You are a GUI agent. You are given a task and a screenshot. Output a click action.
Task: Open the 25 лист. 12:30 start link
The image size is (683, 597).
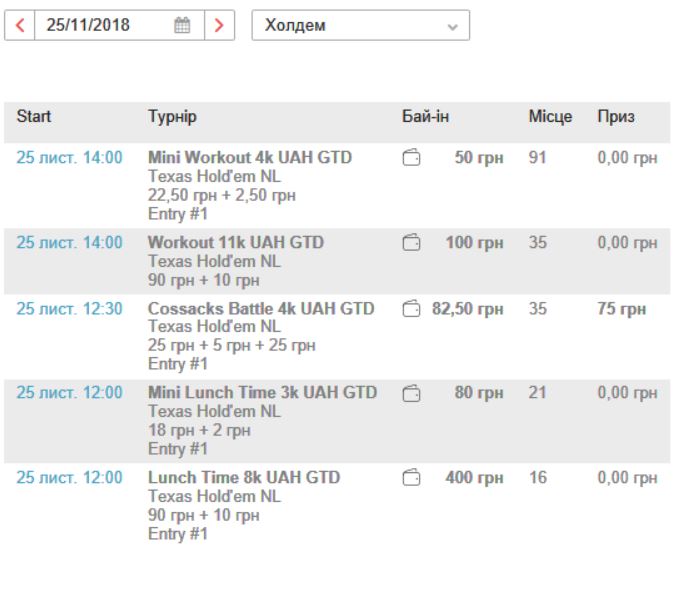point(70,308)
